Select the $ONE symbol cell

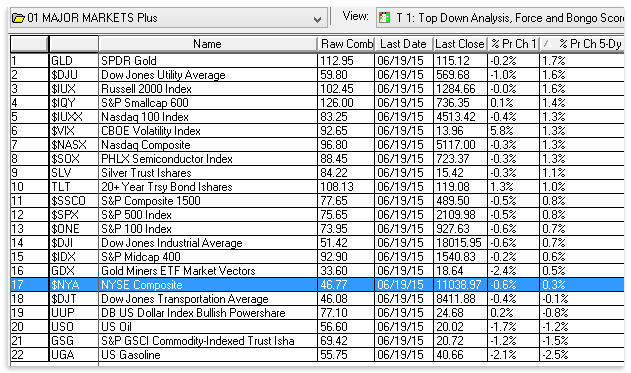click(x=74, y=229)
